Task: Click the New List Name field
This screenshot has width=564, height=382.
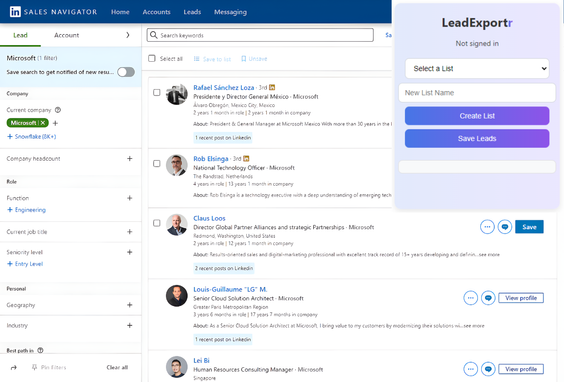Action: (477, 93)
